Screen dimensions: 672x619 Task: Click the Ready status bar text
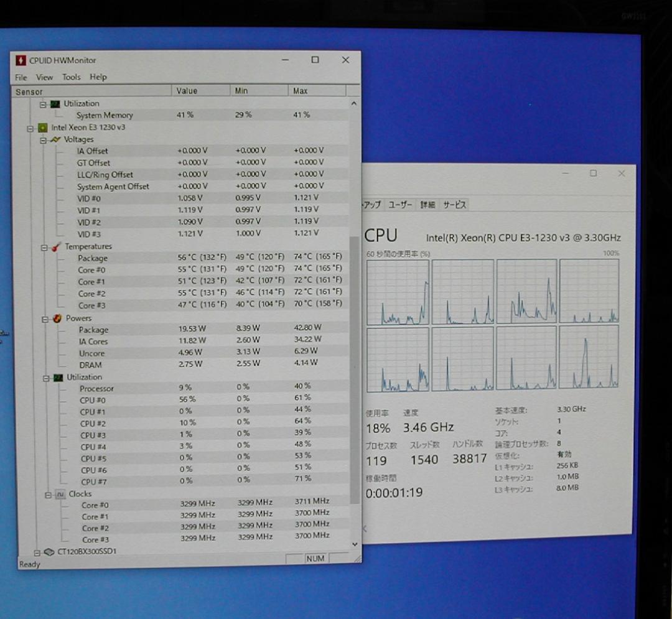(30, 565)
